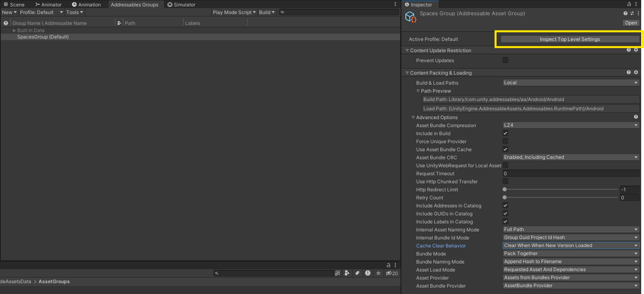
Task: Click the hidden packages eye icon
Action: [x=389, y=273]
